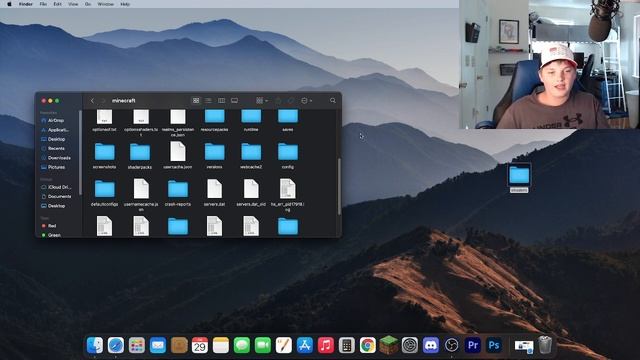Click the Finder search magnifier icon

click(x=333, y=100)
